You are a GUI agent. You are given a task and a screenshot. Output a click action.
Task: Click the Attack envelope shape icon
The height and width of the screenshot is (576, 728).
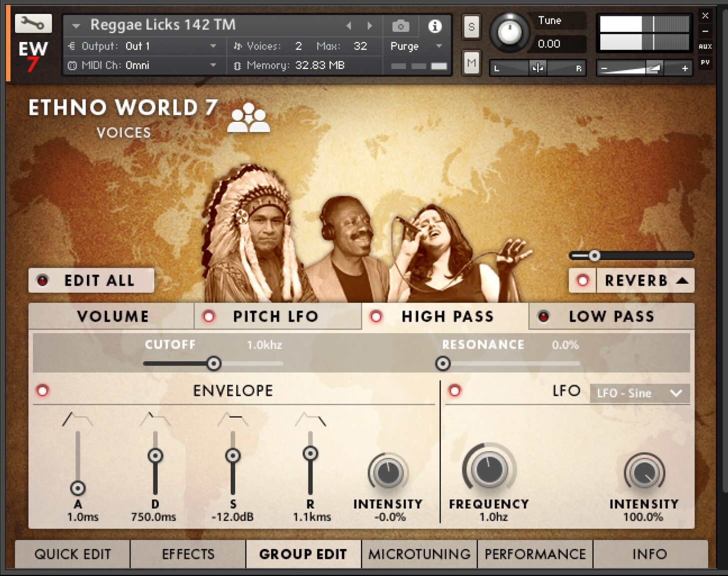tap(77, 419)
